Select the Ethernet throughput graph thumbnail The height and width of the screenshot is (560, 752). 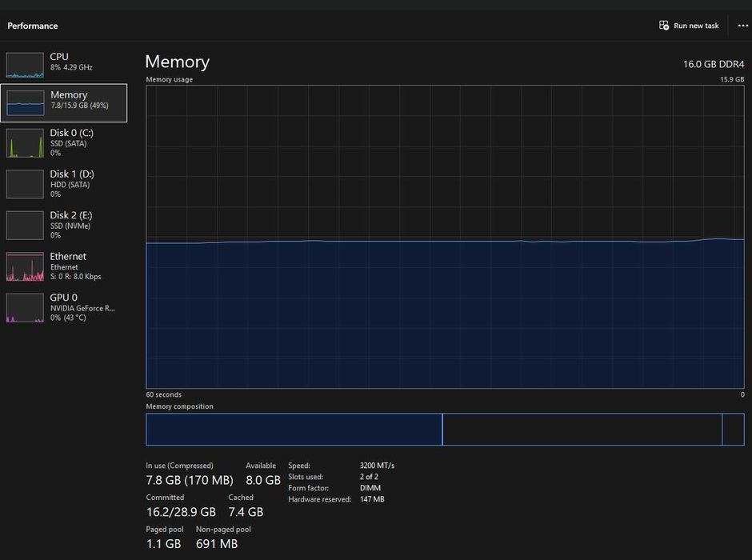point(25,266)
